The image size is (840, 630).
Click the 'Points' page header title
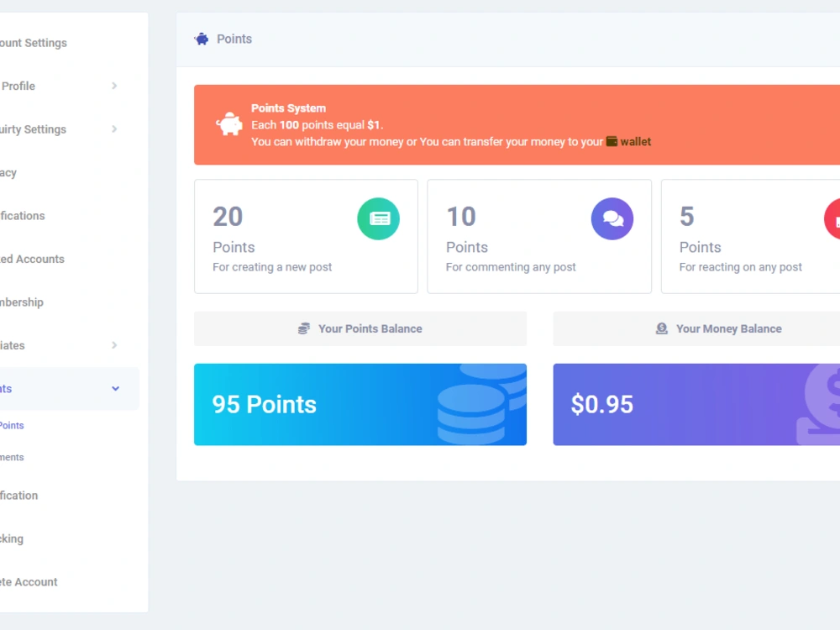pos(234,39)
